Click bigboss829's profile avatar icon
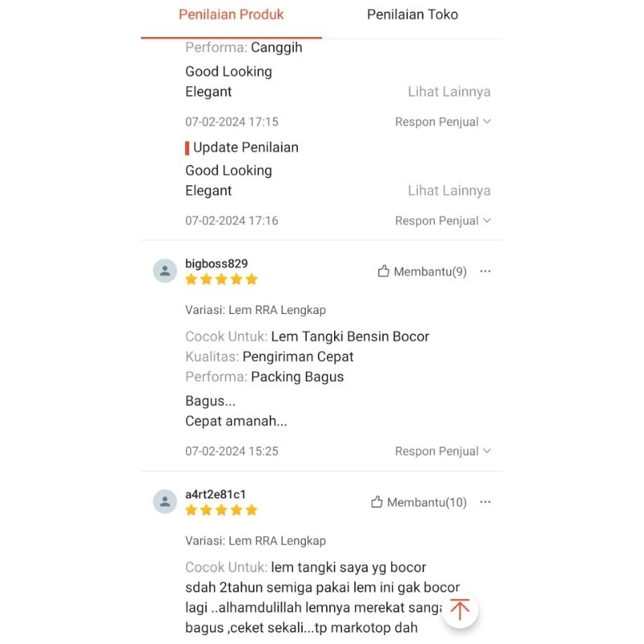Screen dimensions: 644x644 point(165,271)
